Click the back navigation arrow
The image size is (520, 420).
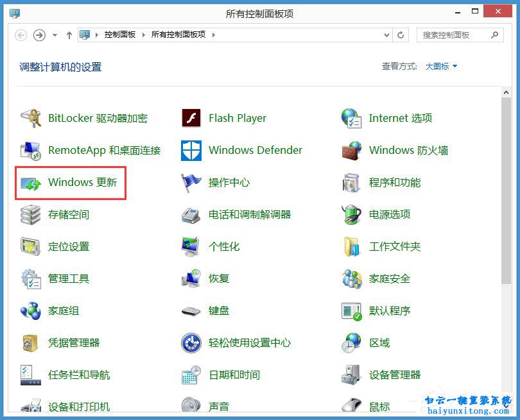point(20,35)
